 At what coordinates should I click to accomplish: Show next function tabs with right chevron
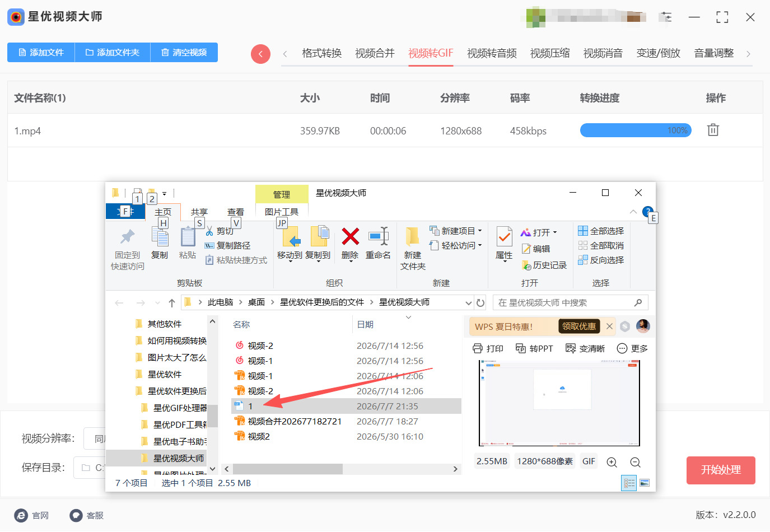click(748, 54)
